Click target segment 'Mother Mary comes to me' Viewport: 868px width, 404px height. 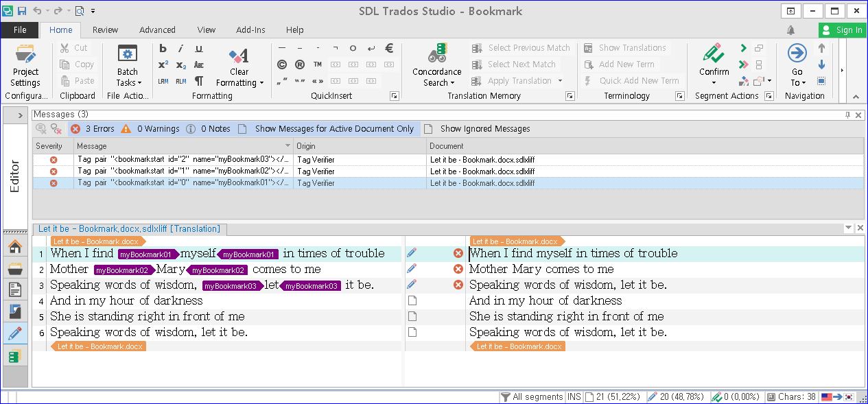[541, 269]
